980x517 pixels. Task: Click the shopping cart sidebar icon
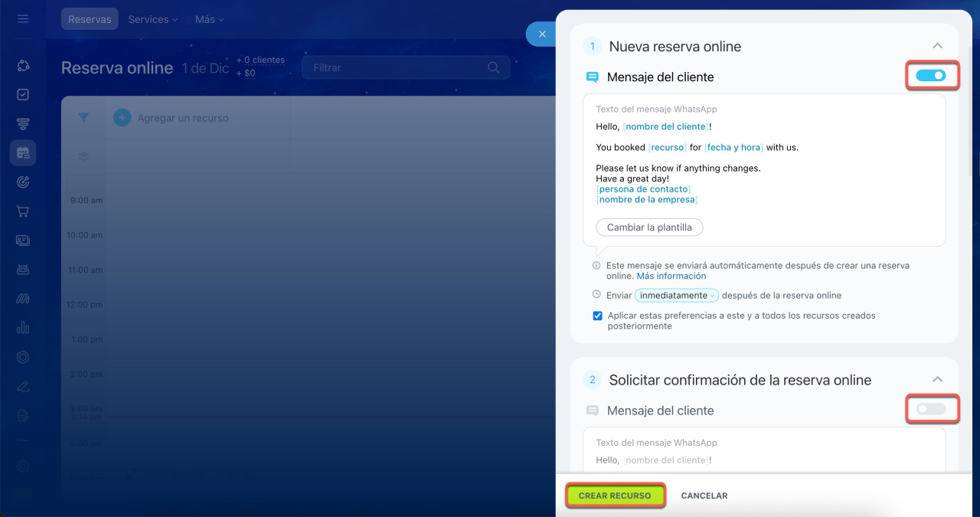23,211
